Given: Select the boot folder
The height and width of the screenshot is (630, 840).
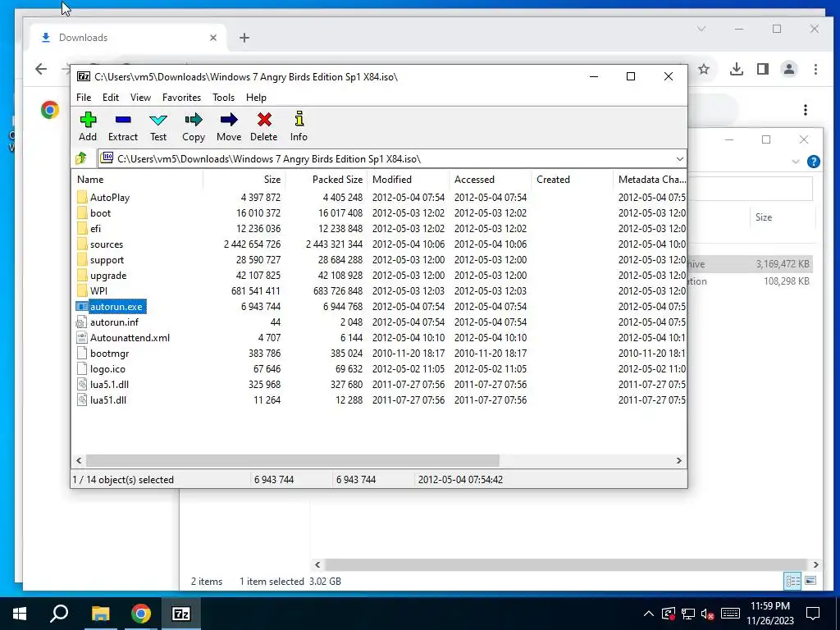Looking at the screenshot, I should [x=100, y=212].
